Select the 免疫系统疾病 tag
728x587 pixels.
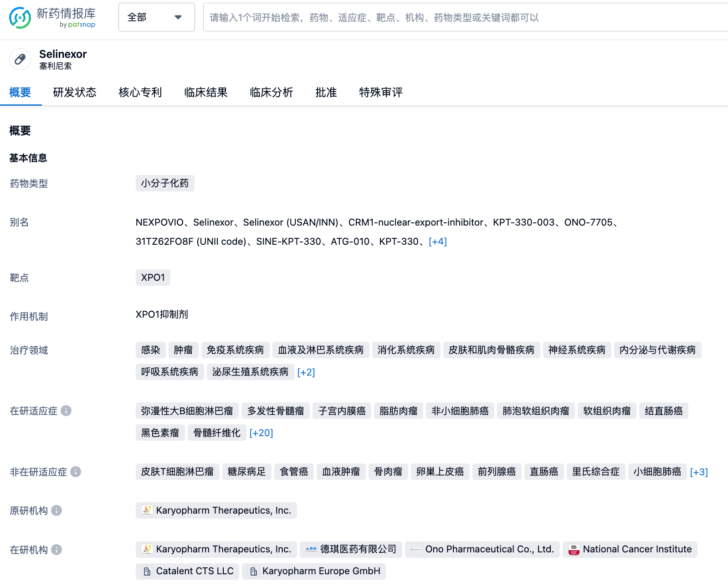click(235, 350)
